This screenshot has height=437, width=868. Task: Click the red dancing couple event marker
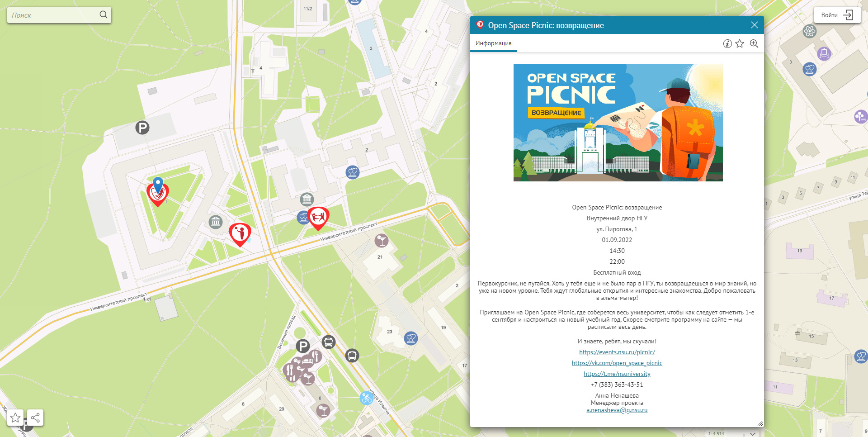[x=318, y=218]
